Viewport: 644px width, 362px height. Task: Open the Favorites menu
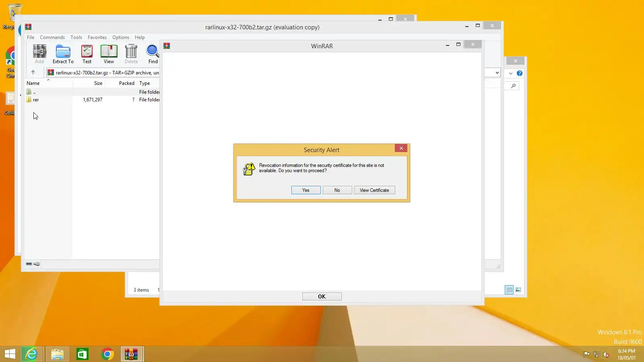[x=97, y=37]
